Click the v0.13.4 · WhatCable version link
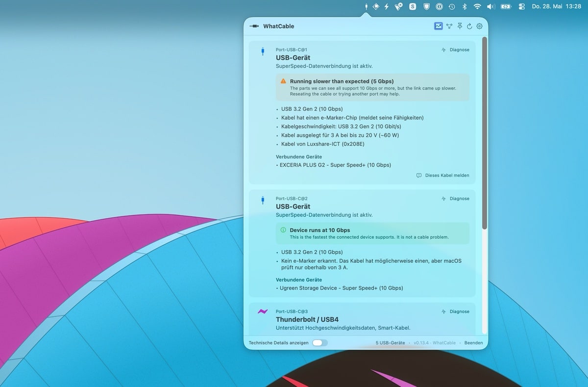This screenshot has height=387, width=588. pyautogui.click(x=434, y=343)
